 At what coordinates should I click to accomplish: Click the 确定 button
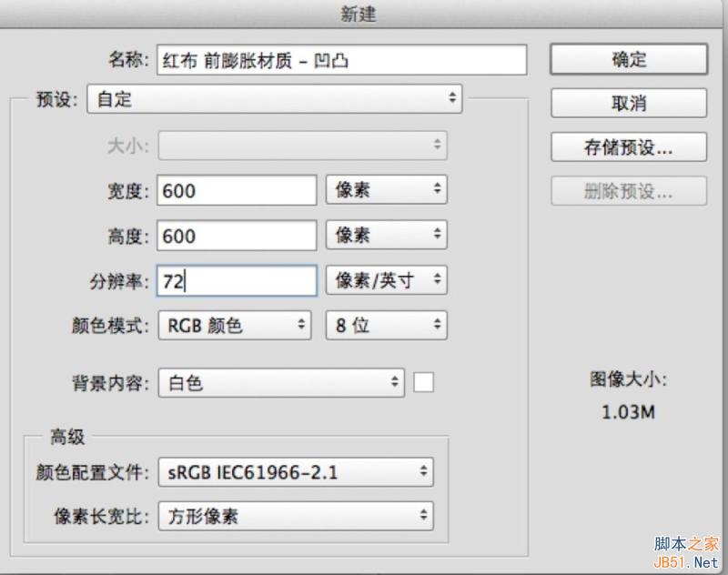(629, 59)
